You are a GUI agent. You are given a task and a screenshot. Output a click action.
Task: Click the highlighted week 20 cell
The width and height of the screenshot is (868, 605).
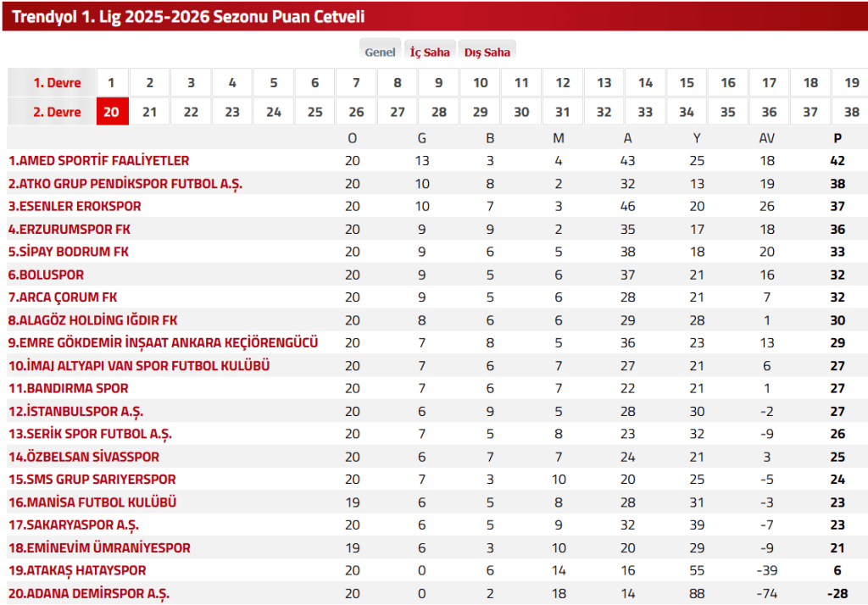point(112,112)
